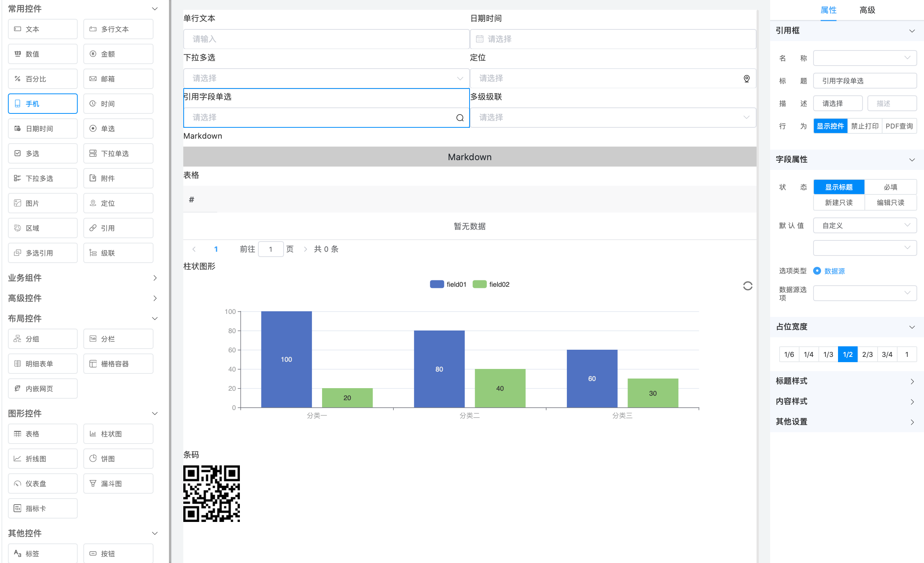Click the 百分比 percent control icon

click(x=17, y=79)
